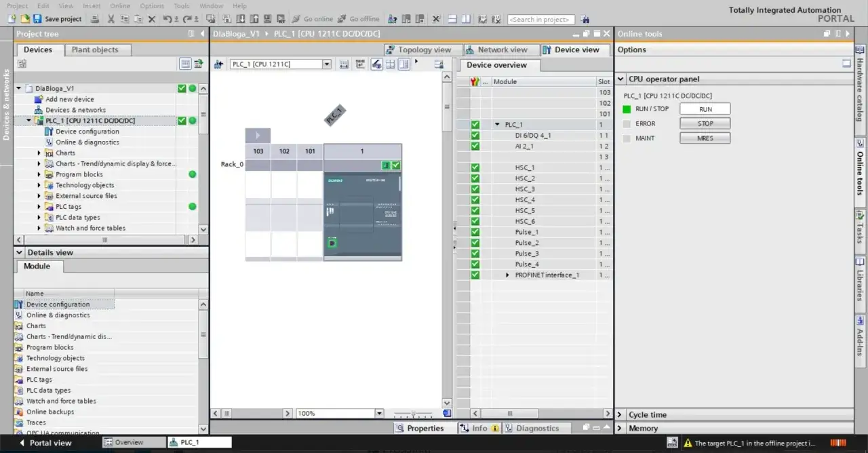Screen dimensions: 868x453
Task: Open the Project menu
Action: click(17, 5)
